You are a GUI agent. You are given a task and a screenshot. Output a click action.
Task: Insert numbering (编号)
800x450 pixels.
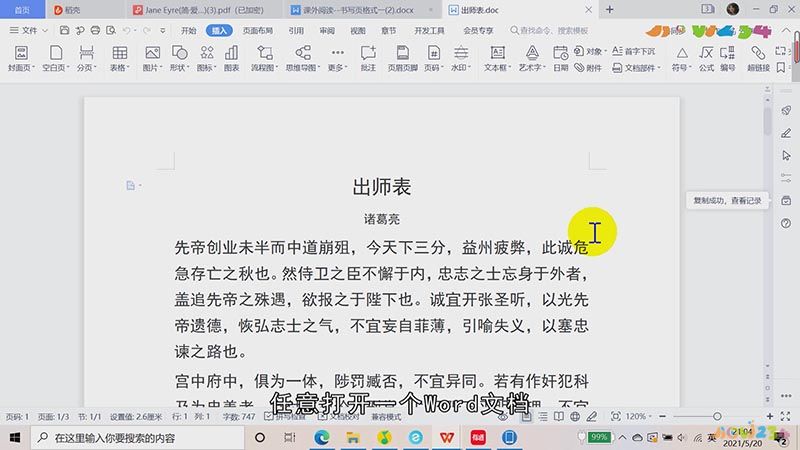[x=728, y=58]
